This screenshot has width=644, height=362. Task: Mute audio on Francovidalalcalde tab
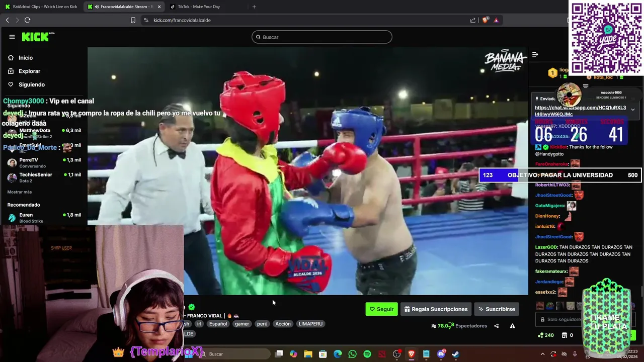coord(97,7)
